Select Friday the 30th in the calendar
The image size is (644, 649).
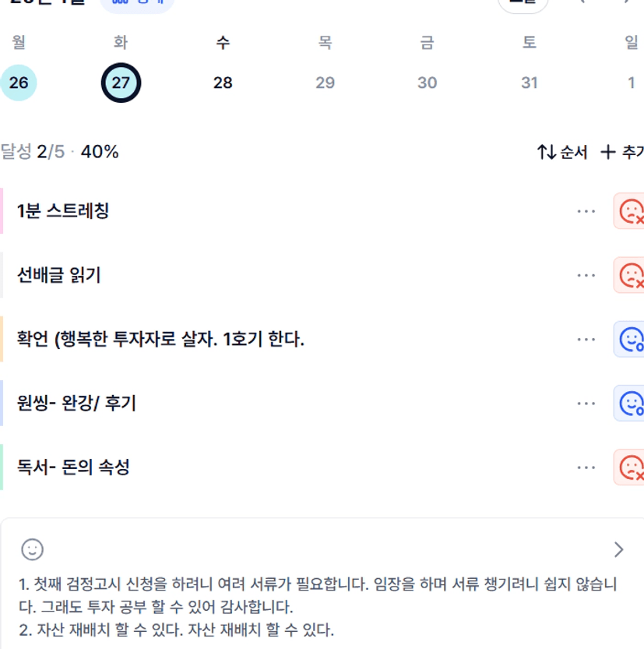coord(427,83)
